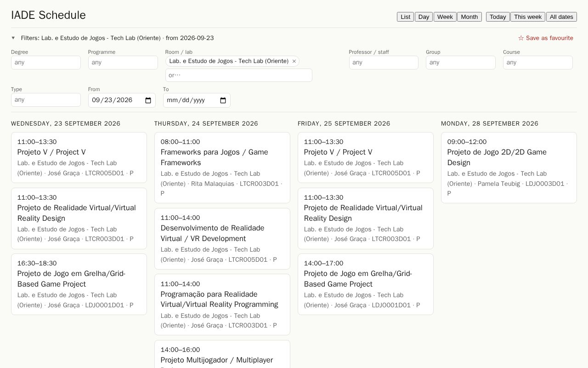This screenshot has width=588, height=368.
Task: Remove the Lab. e Estudo de Jogos room chip
Action: click(294, 61)
